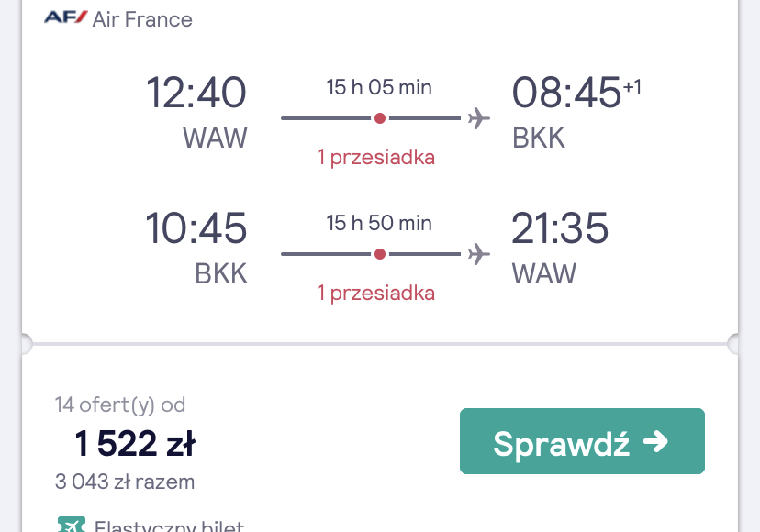Click the green flexible ticket icon
This screenshot has width=760, height=532.
coord(72,525)
